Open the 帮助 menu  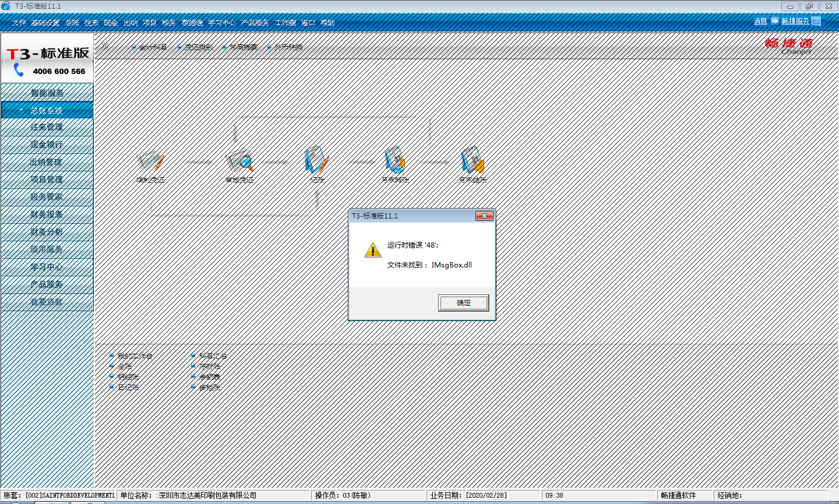pyautogui.click(x=327, y=23)
